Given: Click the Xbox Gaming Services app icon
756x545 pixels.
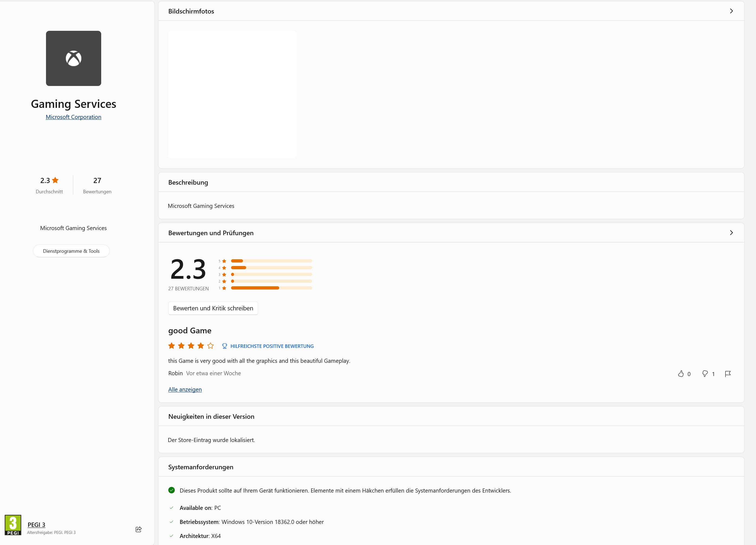Looking at the screenshot, I should click(x=73, y=58).
